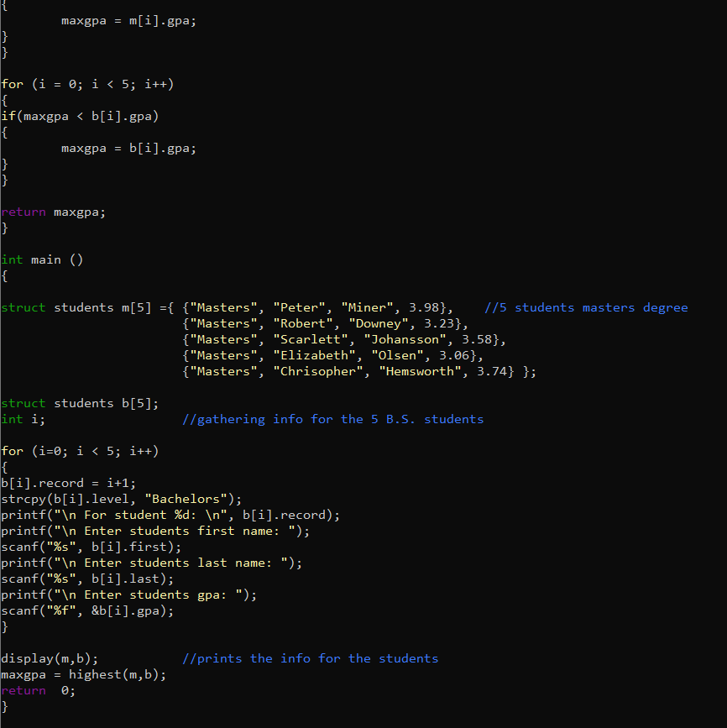The image size is (727, 728).
Task: Select the return 0; statement
Action: (x=42, y=690)
